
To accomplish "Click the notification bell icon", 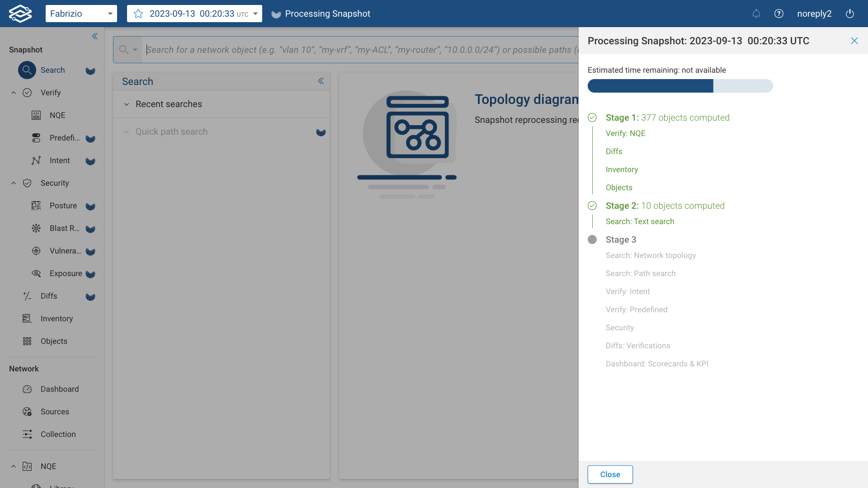I will click(756, 14).
